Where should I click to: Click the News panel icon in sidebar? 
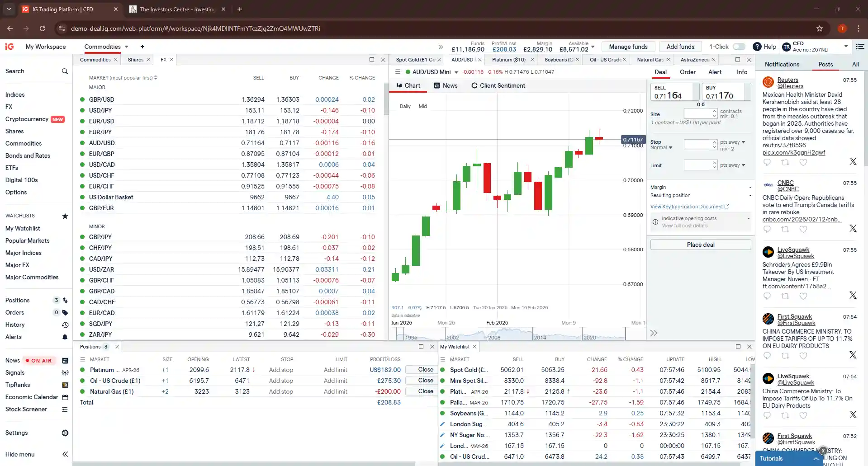(65, 361)
